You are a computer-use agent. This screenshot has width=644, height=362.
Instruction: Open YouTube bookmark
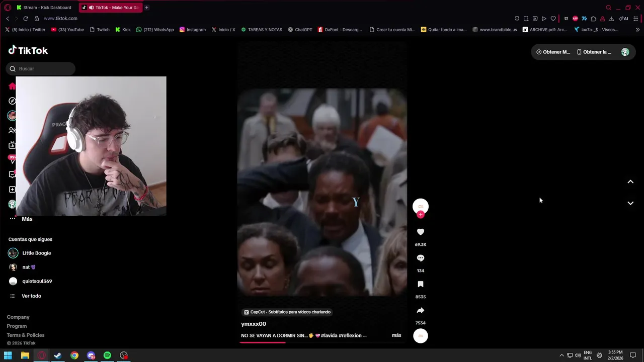coord(68,30)
